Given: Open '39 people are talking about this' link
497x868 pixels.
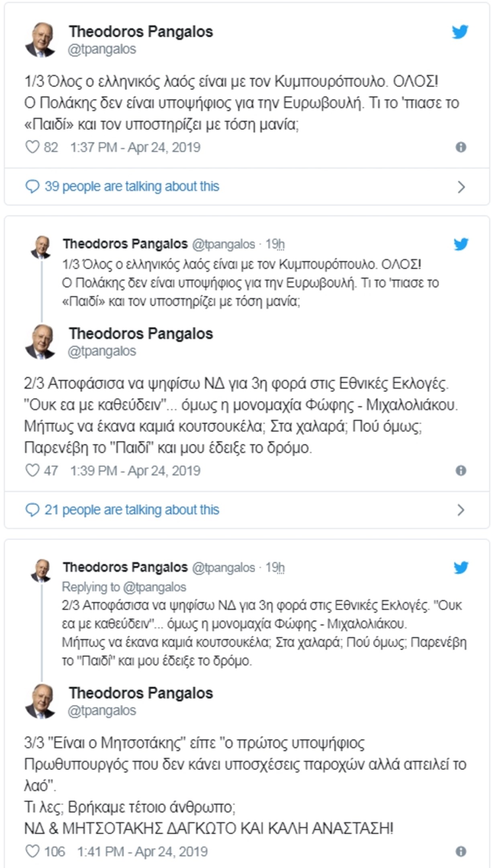Looking at the screenshot, I should click(132, 186).
